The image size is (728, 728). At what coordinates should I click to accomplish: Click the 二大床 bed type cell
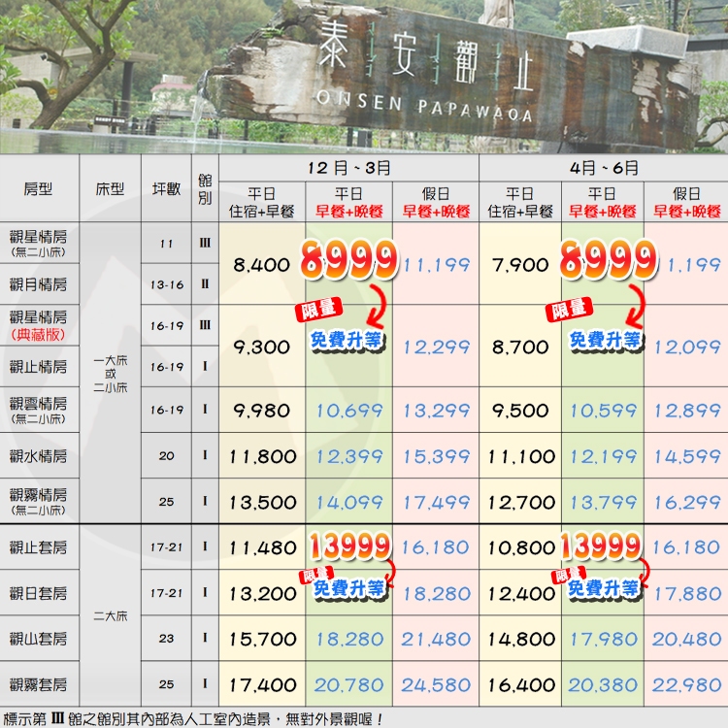coord(110,616)
